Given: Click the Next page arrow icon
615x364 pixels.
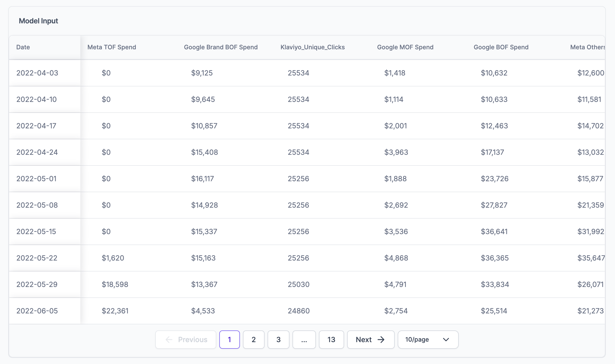Looking at the screenshot, I should 381,340.
